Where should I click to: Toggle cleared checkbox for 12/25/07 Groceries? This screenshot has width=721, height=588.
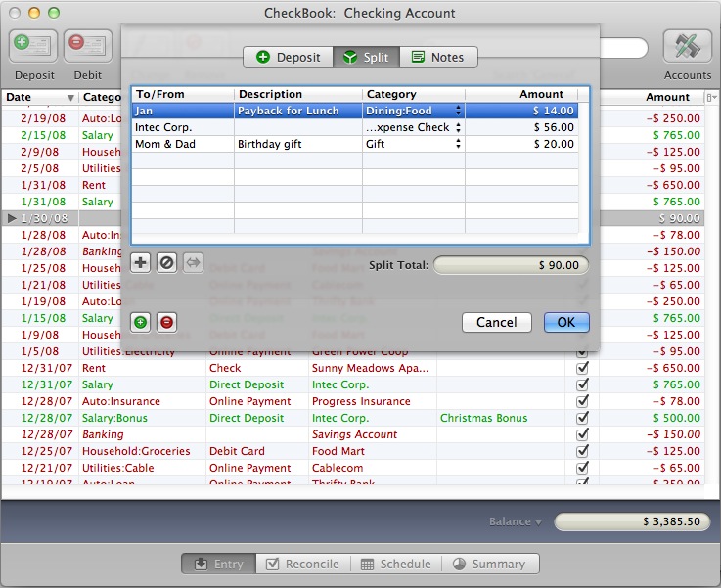[x=583, y=451]
